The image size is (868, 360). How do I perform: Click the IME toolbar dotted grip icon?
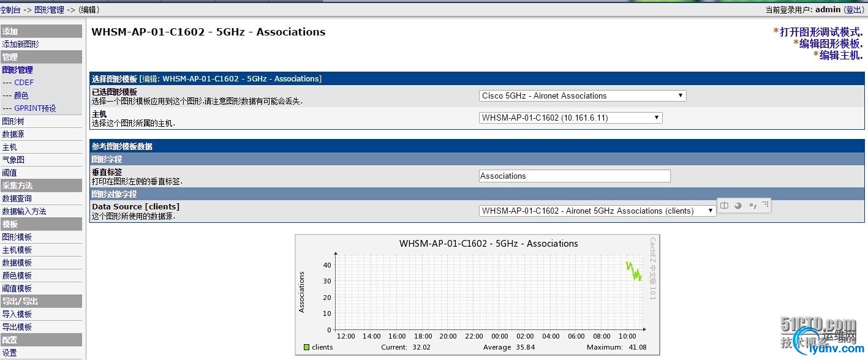click(x=766, y=204)
